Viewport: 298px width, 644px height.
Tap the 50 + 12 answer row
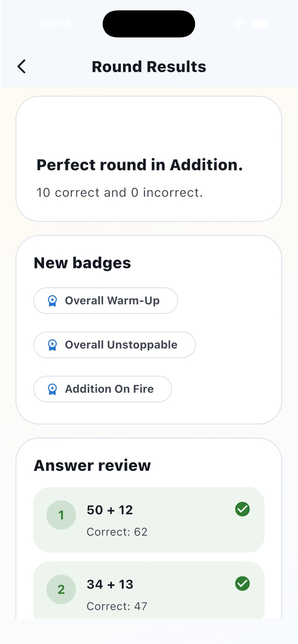tap(149, 520)
